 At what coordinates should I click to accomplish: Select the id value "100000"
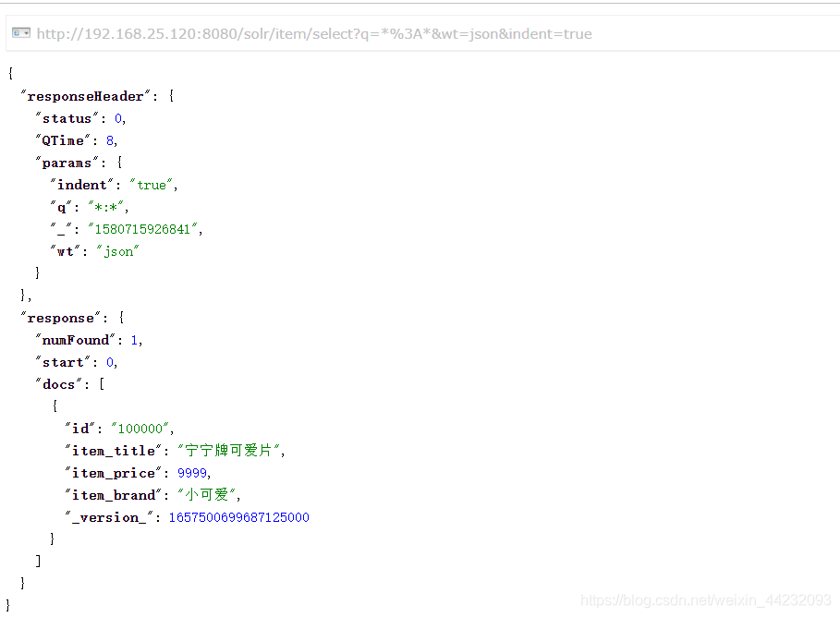click(x=140, y=429)
